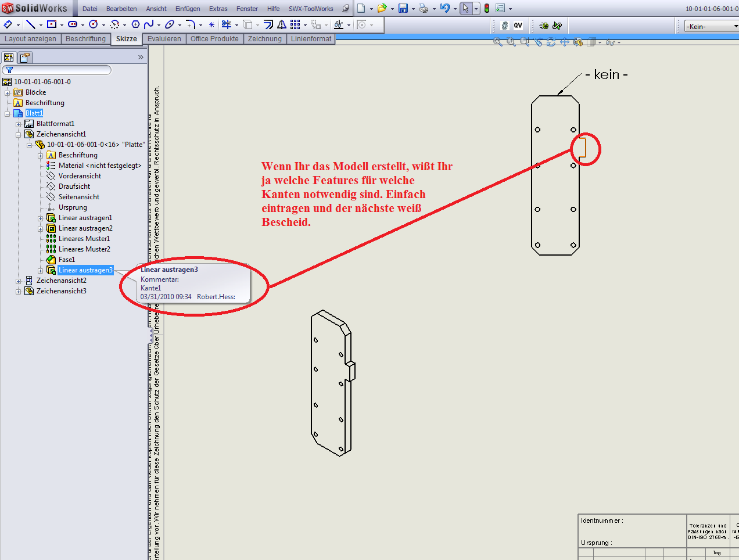The image size is (739, 560).
Task: Click the Zoom to Fit icon
Action: click(x=497, y=42)
